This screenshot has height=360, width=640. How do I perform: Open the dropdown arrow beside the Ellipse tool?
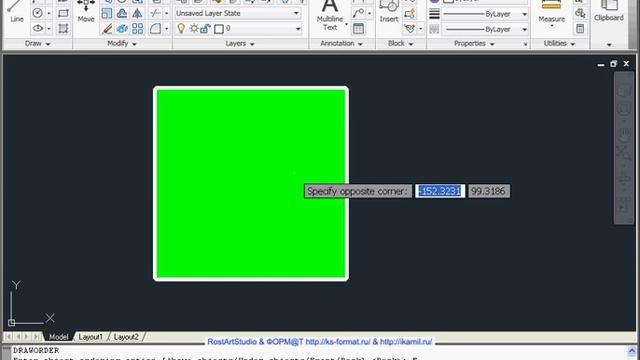tap(49, 29)
